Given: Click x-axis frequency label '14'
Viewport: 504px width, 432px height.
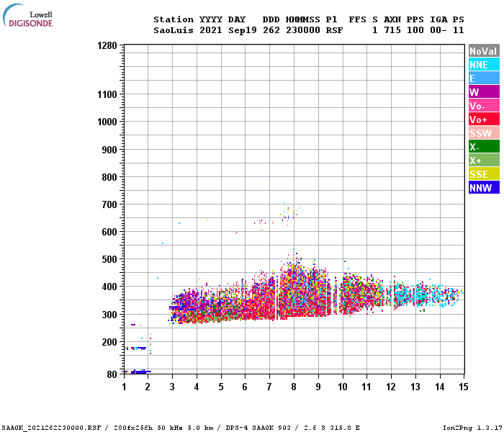Looking at the screenshot, I should click(x=439, y=387).
